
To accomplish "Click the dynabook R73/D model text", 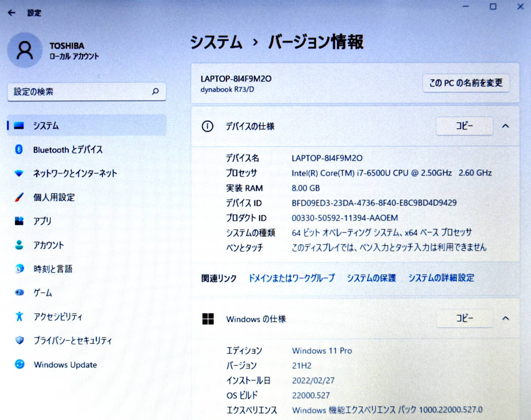I will 227,89.
